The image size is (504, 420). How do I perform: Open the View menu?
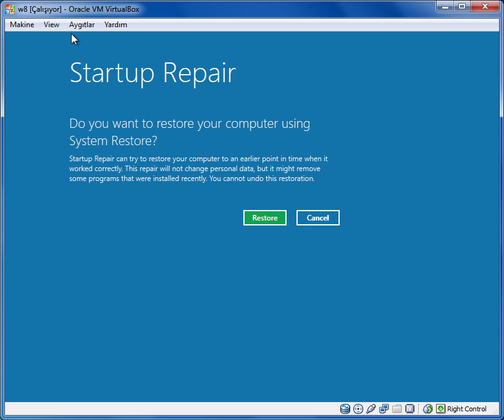pos(51,25)
